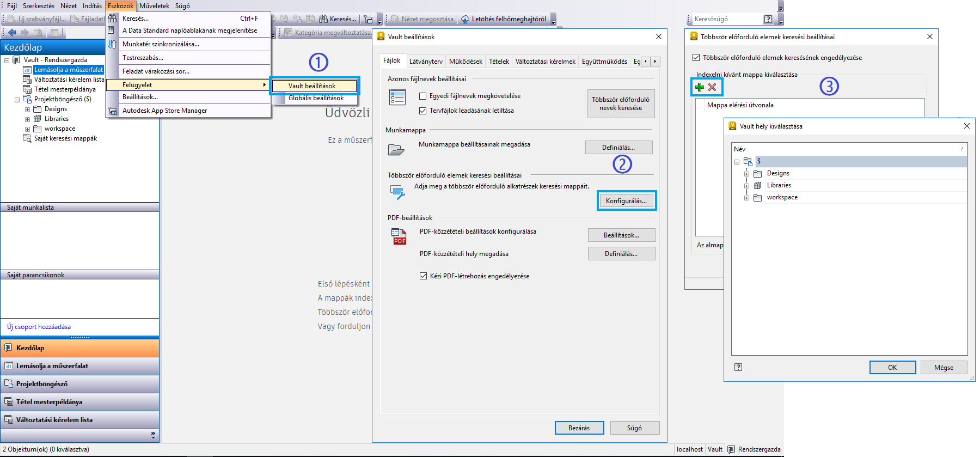Click the Rendszergazda user icon in status bar
The height and width of the screenshot is (457, 980).
click(731, 449)
